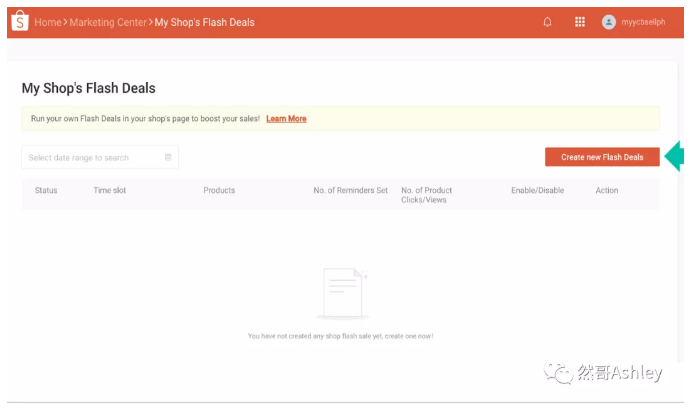Click No. of Product Clicks/Views header
Image resolution: width=693 pixels, height=409 pixels.
point(426,195)
